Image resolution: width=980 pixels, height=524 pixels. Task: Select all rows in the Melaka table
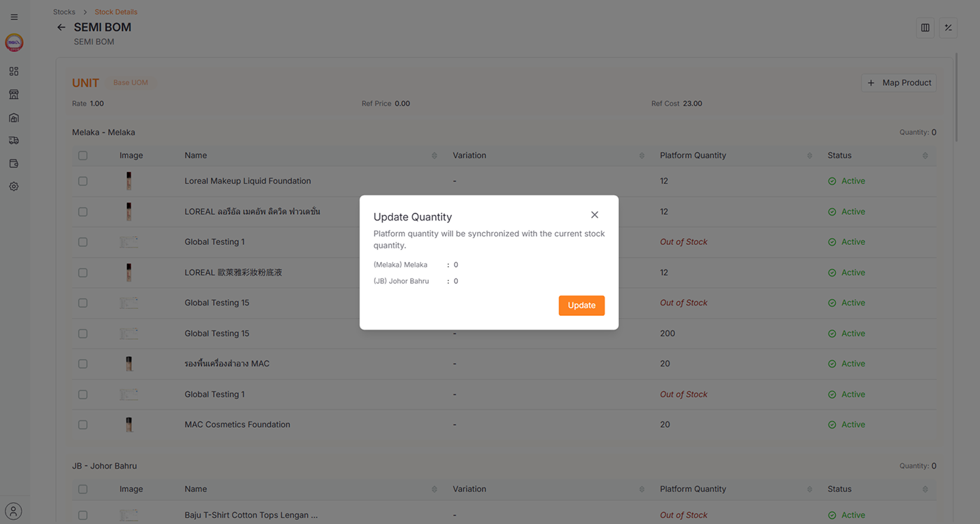(83, 155)
